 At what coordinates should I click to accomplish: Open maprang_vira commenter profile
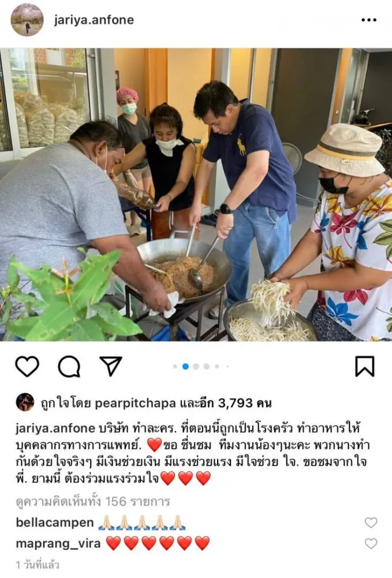(58, 544)
